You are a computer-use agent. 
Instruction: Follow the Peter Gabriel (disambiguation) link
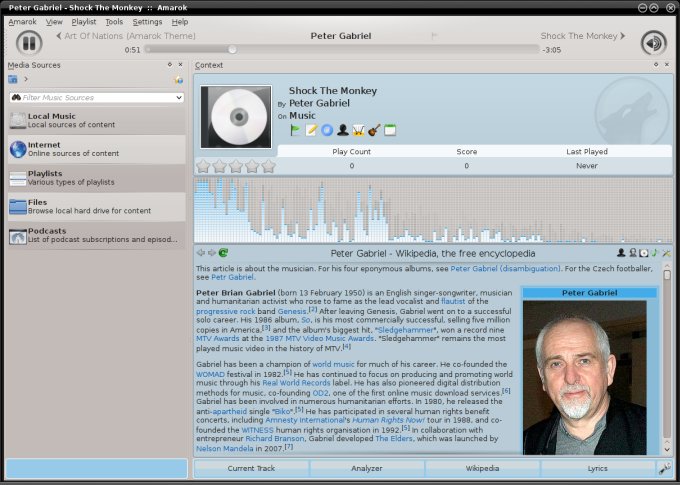tap(505, 269)
